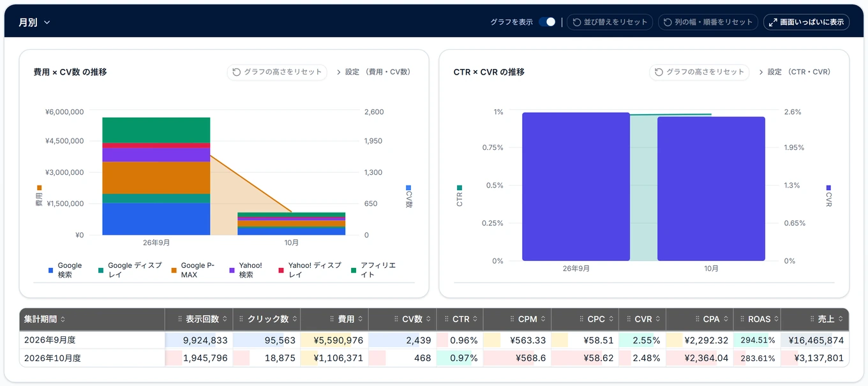Sort the table by 集計期間 column
This screenshot has height=386, width=868.
click(x=63, y=319)
